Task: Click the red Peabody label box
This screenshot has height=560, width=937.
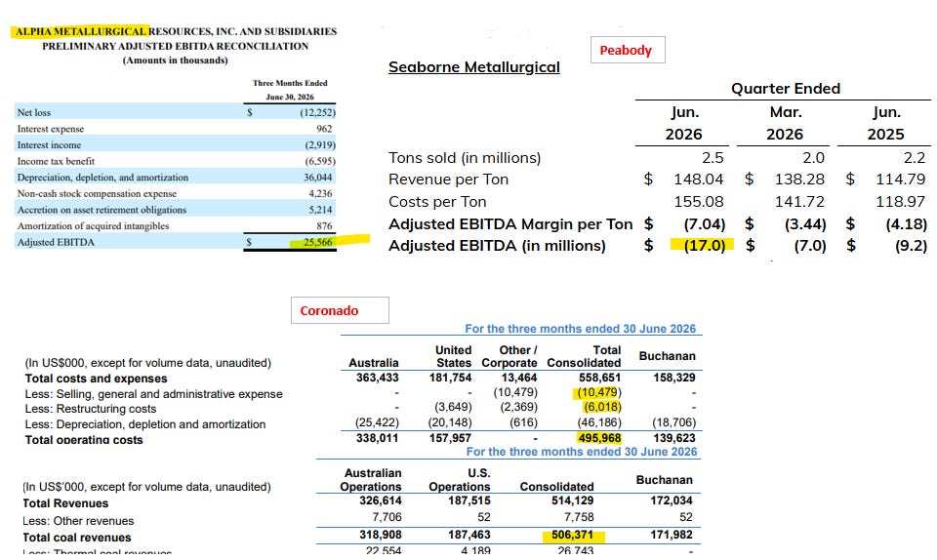Action: [x=628, y=50]
